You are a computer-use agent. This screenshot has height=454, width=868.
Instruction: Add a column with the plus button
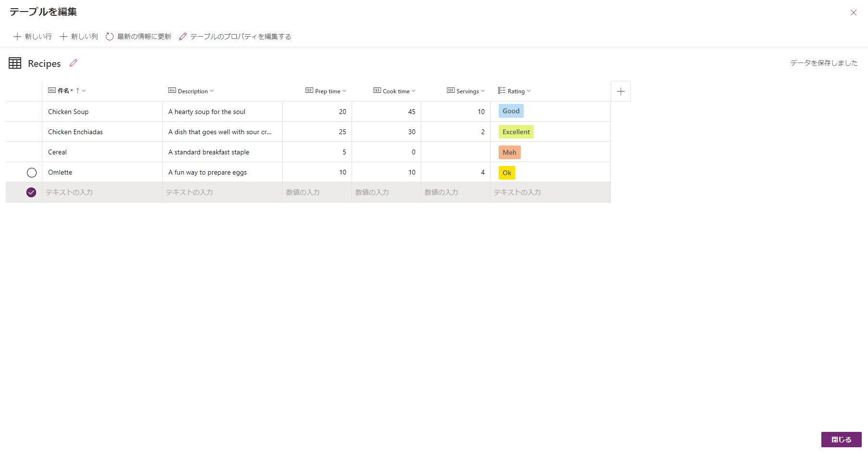point(621,91)
